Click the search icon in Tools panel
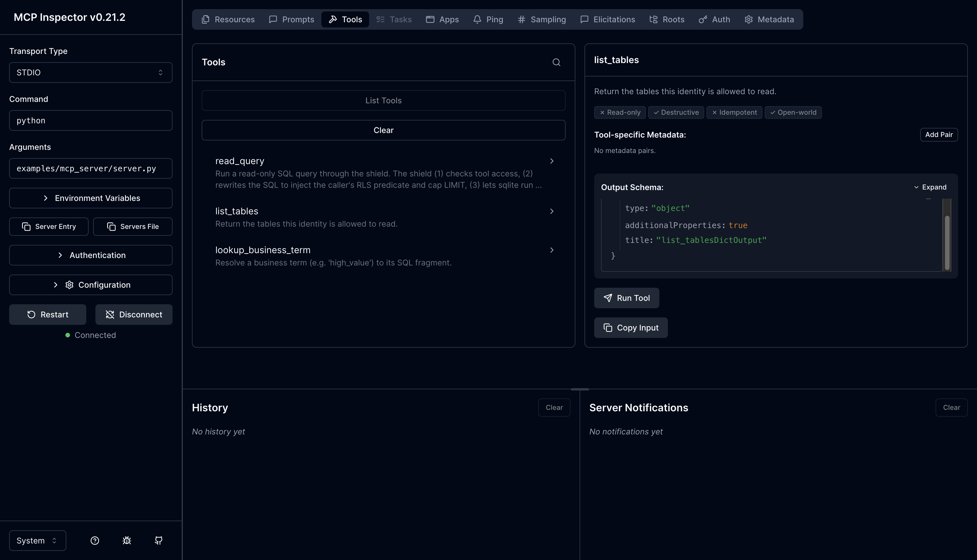Viewport: 977px width, 560px height. point(556,62)
